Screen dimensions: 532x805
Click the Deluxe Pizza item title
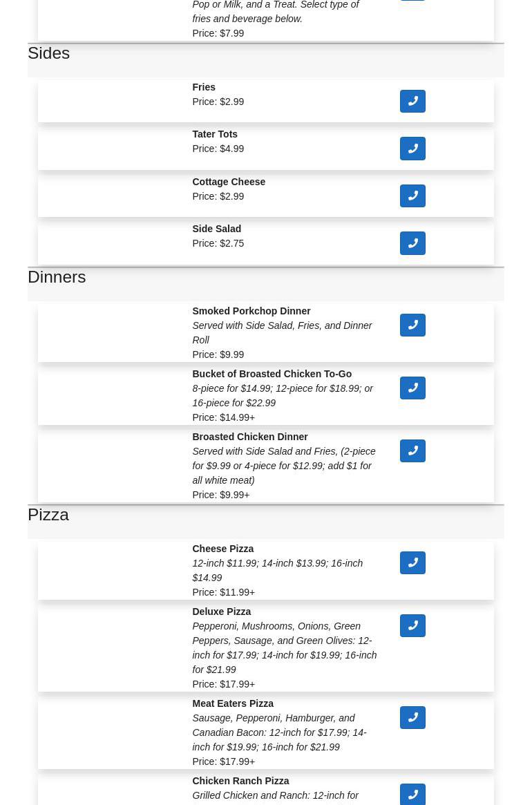tap(221, 612)
